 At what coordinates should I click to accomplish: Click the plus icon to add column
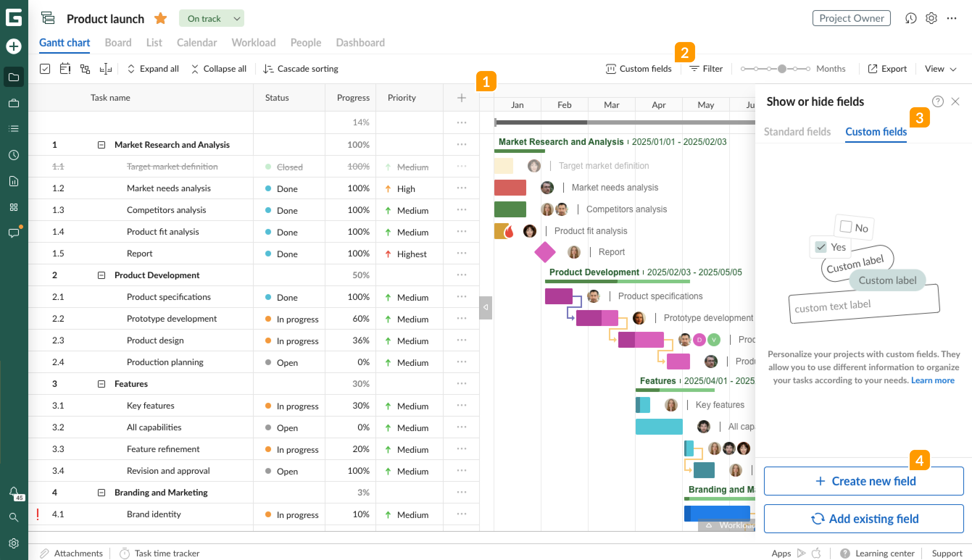461,98
